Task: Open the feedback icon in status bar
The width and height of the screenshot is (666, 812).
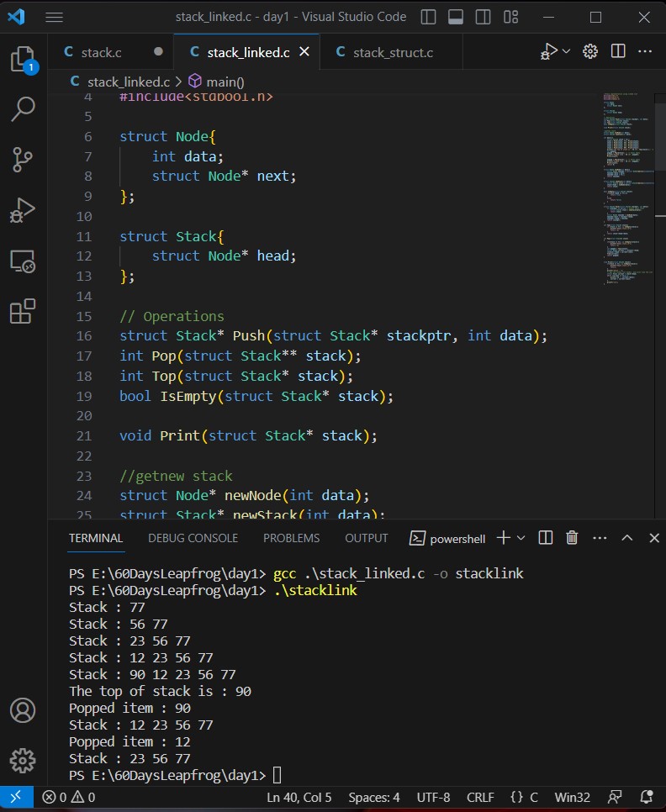Action: 616,797
